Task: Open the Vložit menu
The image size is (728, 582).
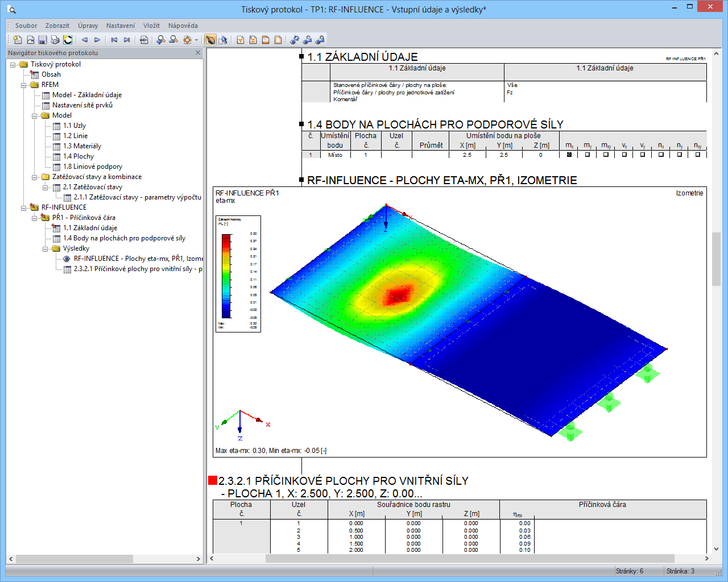Action: 151,26
